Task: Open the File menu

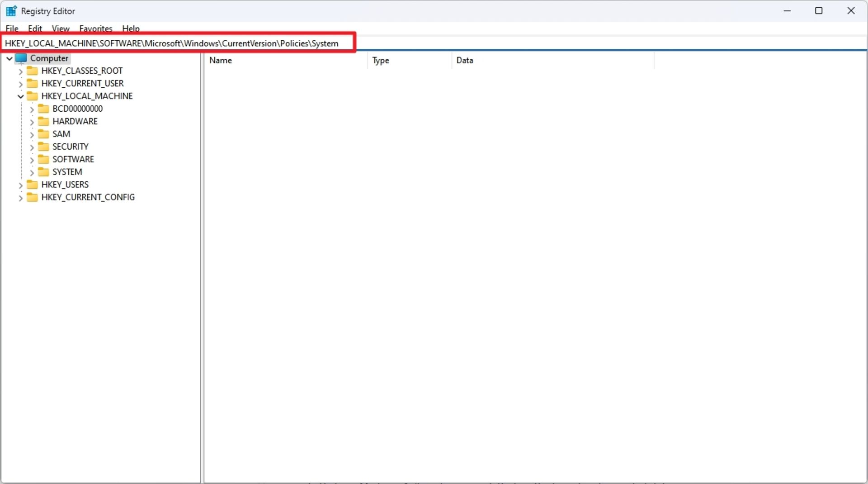Action: click(x=12, y=28)
